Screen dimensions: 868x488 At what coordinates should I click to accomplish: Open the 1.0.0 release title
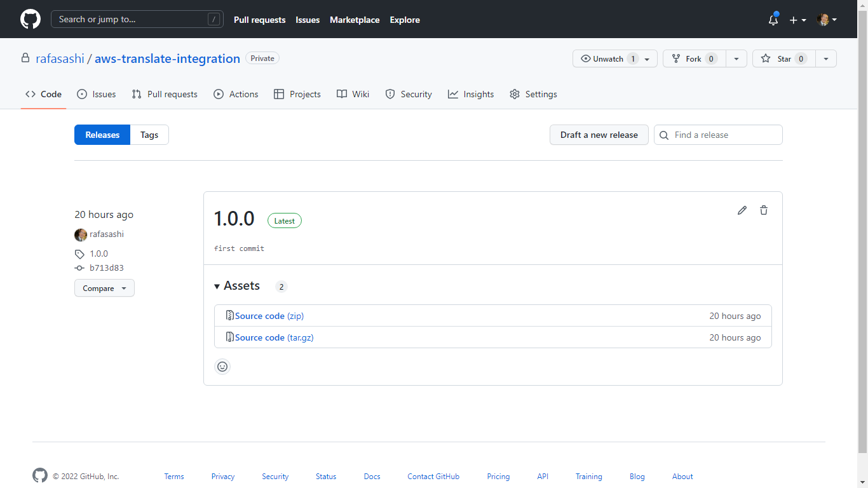click(234, 219)
